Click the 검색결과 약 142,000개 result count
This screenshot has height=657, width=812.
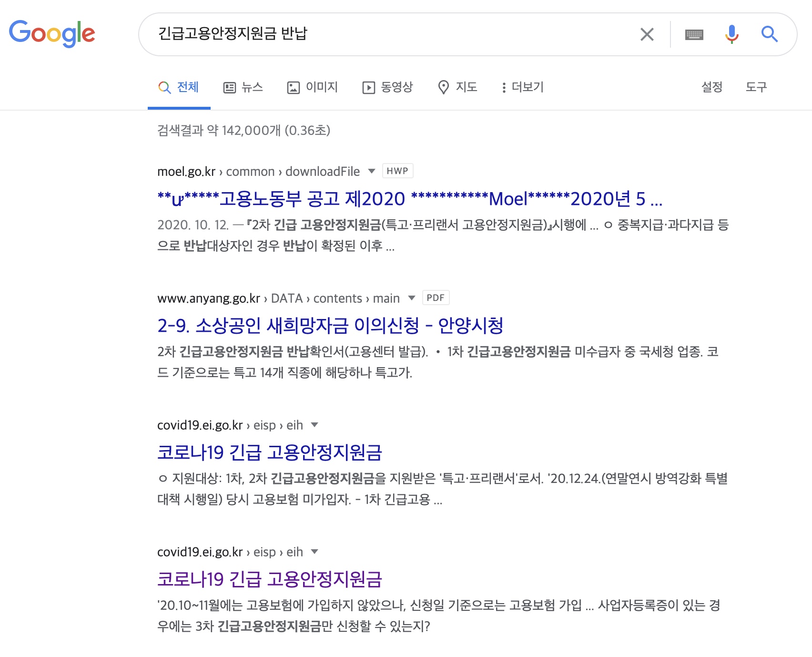point(244,130)
